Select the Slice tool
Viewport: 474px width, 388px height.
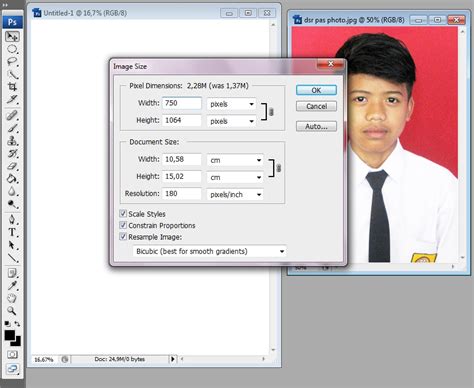pyautogui.click(x=12, y=99)
